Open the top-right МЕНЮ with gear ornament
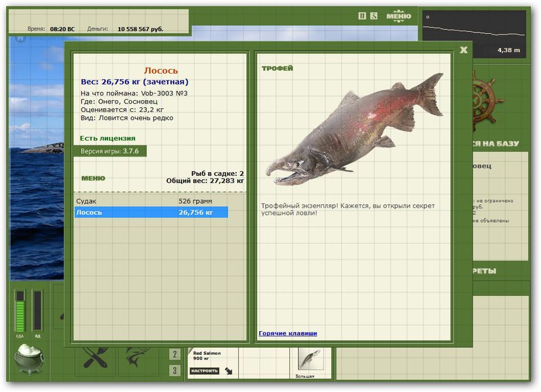 point(398,16)
